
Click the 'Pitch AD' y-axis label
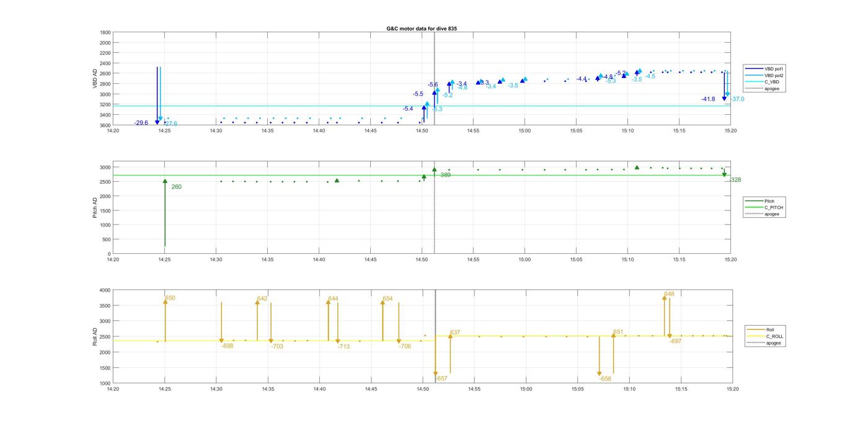pyautogui.click(x=95, y=208)
